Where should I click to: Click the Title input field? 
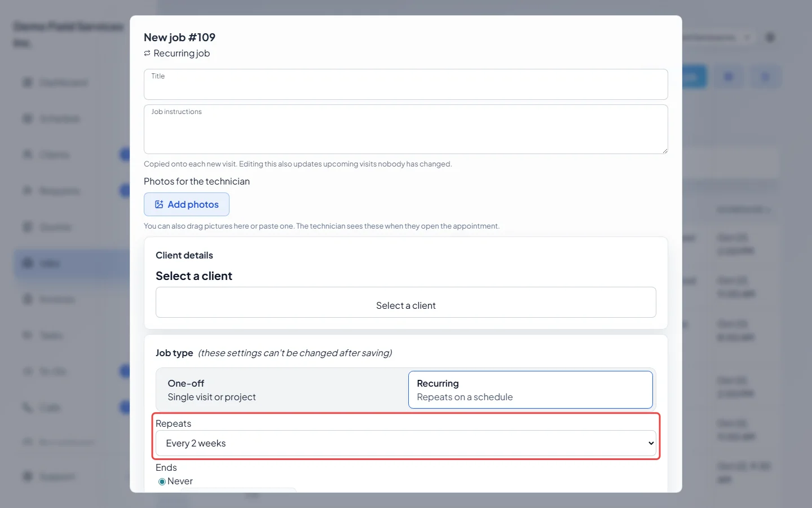pos(405,85)
